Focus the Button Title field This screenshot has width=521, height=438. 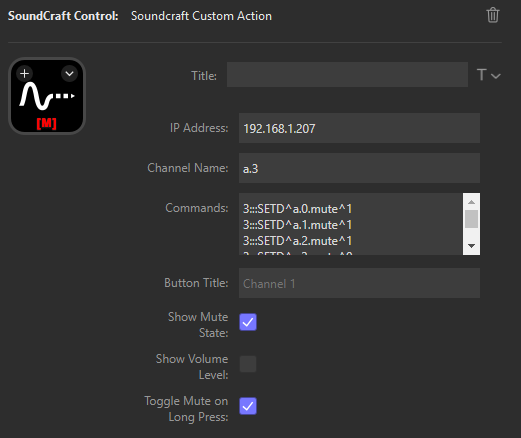pos(359,283)
